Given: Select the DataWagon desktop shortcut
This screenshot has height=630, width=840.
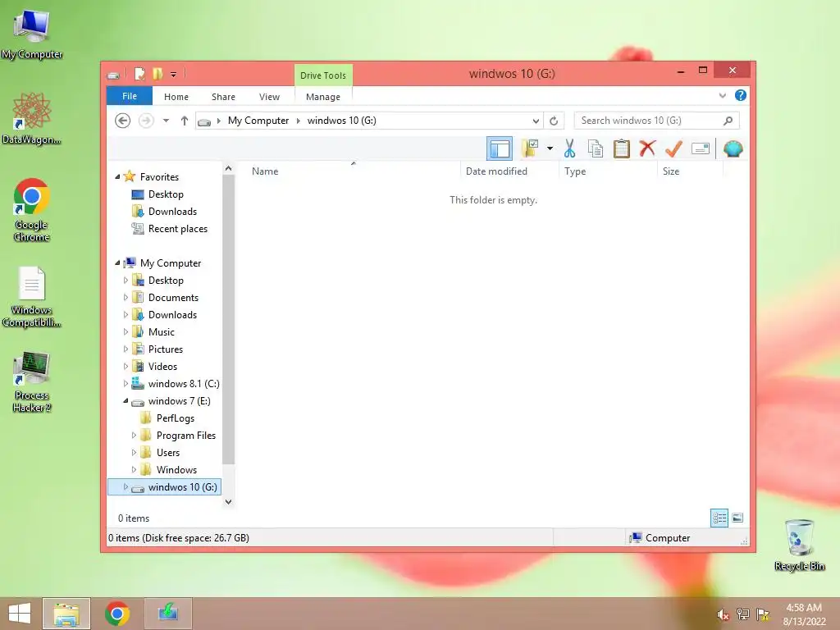Looking at the screenshot, I should [32, 118].
